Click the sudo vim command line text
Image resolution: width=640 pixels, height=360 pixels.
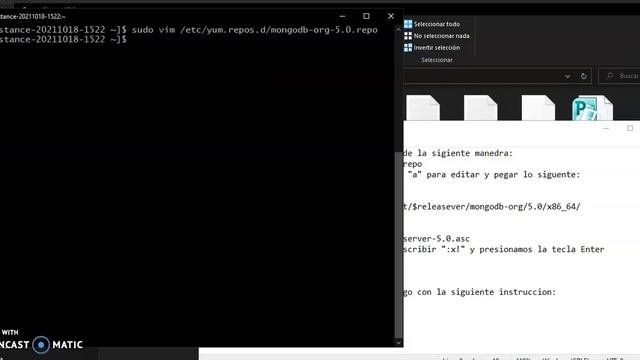click(x=254, y=30)
